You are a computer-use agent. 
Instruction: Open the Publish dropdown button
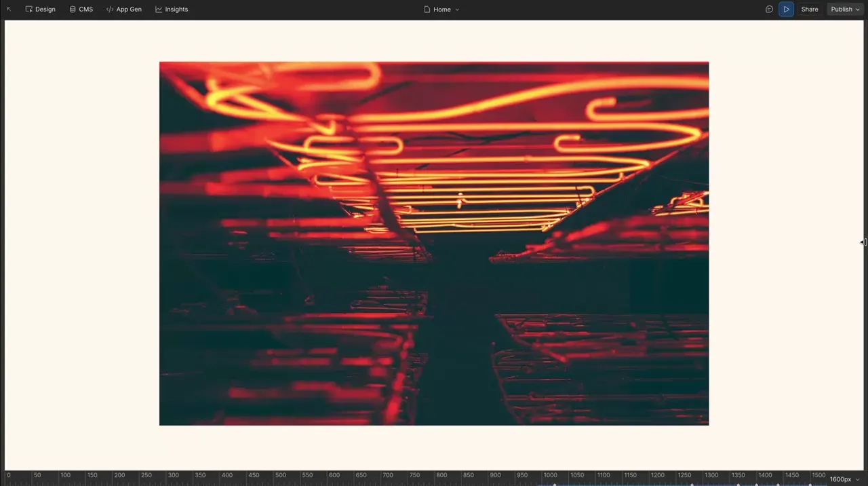[845, 10]
